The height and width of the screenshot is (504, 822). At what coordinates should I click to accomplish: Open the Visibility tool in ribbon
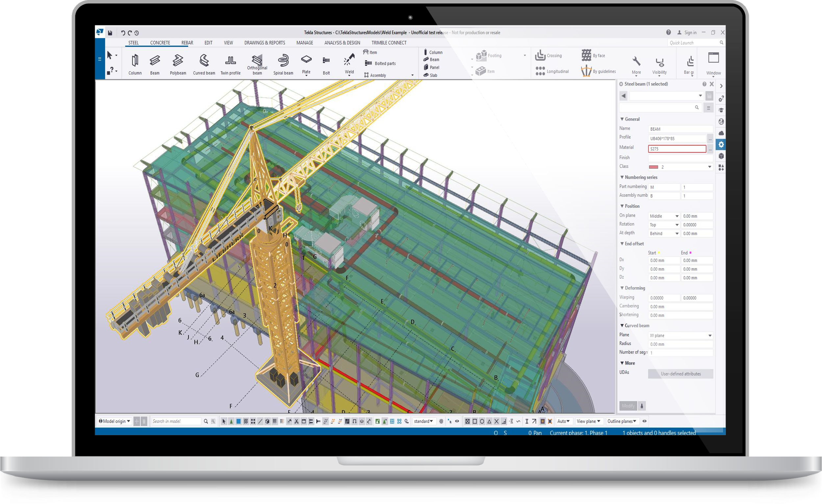659,64
